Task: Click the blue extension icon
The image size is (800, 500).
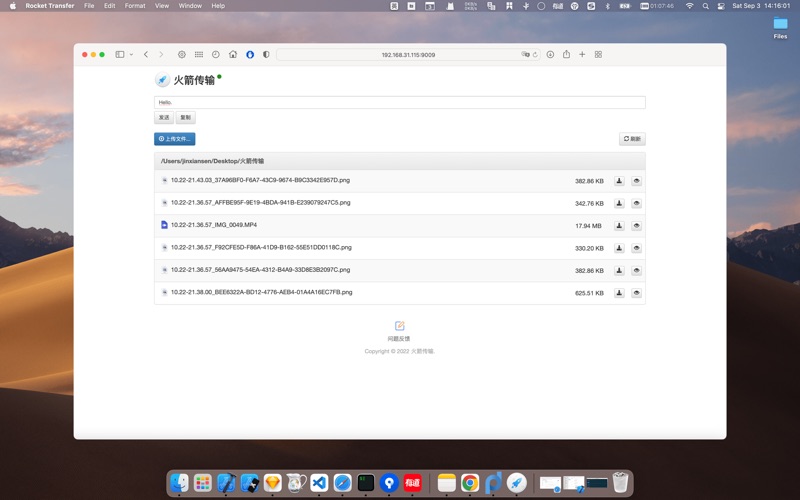Action: tap(250, 55)
